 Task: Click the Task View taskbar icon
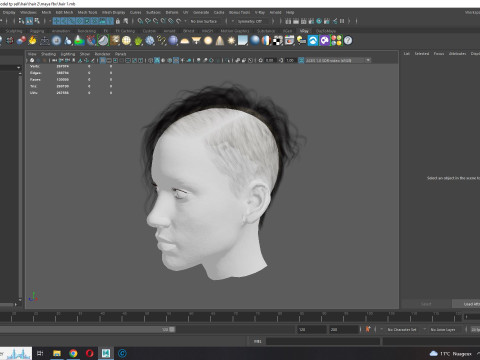pyautogui.click(x=40, y=353)
